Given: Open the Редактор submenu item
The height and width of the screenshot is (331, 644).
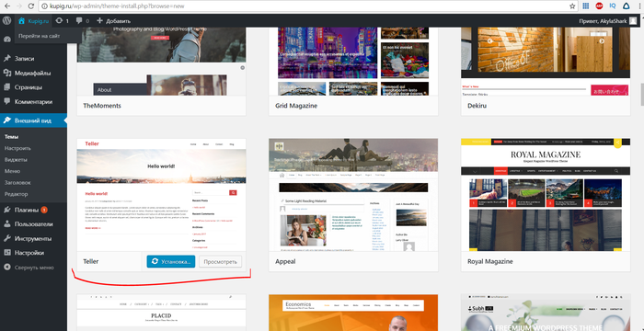Looking at the screenshot, I should pyautogui.click(x=16, y=194).
